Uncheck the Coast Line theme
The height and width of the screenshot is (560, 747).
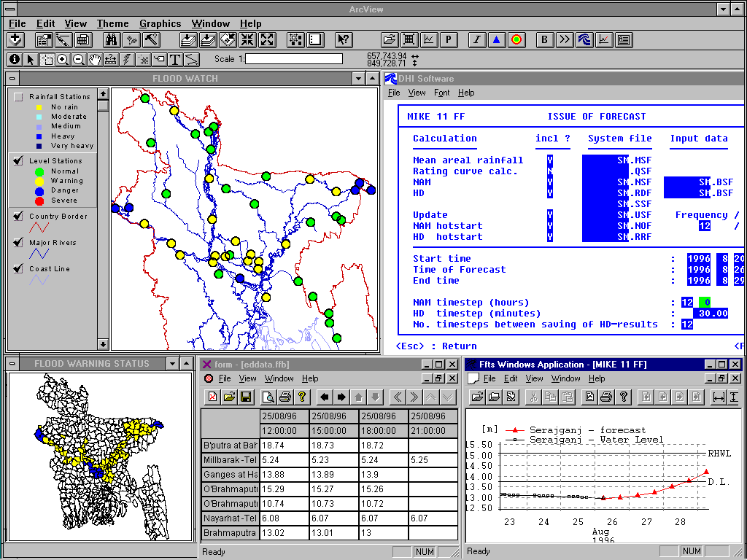click(18, 268)
